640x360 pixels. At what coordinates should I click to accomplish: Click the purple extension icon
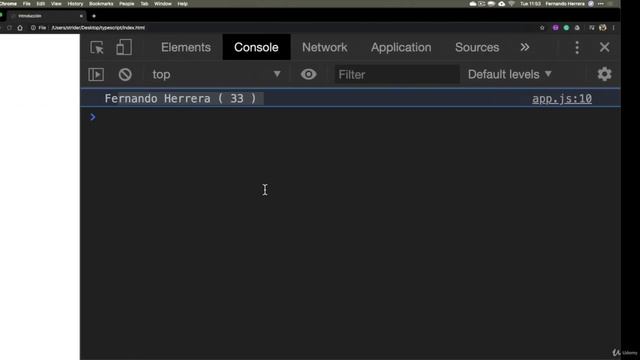pyautogui.click(x=555, y=28)
